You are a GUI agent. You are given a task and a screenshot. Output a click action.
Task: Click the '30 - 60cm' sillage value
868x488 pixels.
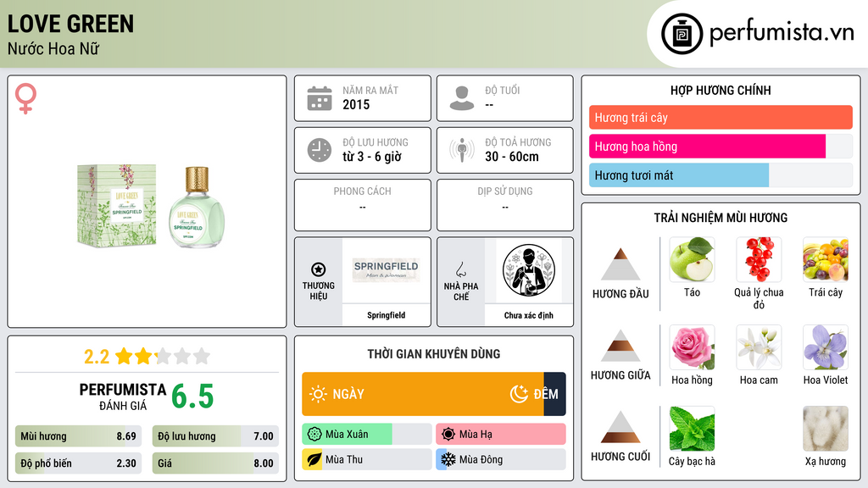click(512, 157)
